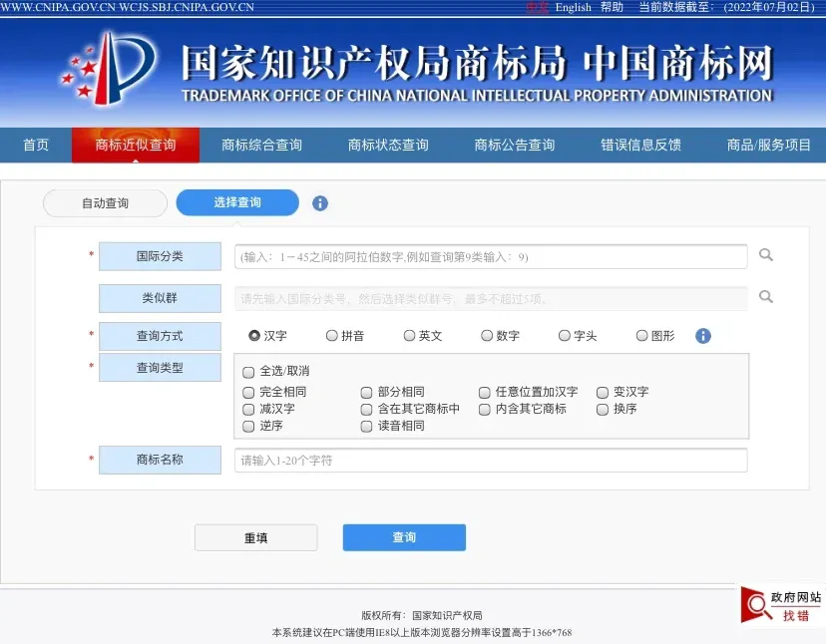Click the magnifier icon beside 类似群 field
This screenshot has height=644, width=826.
coord(765,297)
